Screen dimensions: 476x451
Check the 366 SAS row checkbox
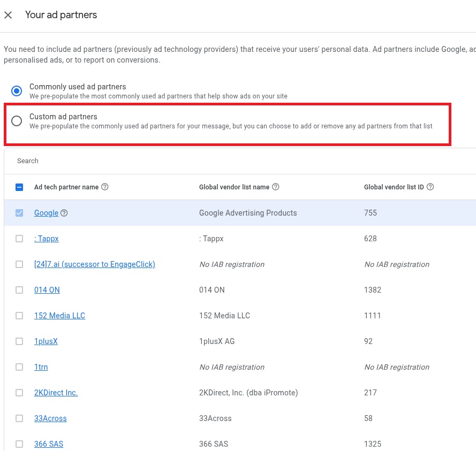click(19, 444)
